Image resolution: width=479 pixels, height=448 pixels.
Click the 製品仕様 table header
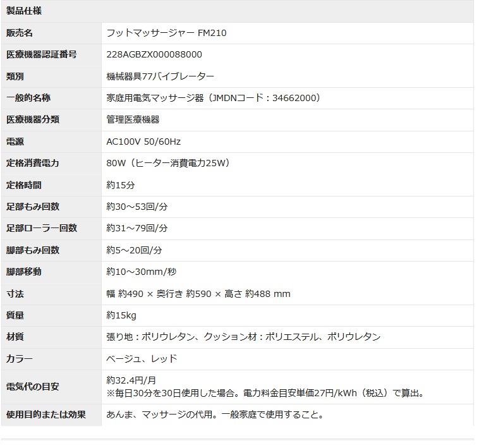pyautogui.click(x=24, y=11)
